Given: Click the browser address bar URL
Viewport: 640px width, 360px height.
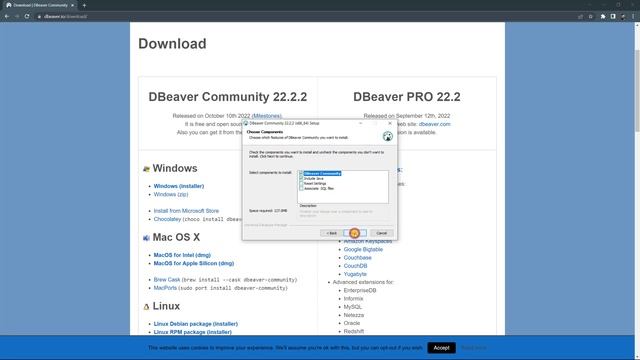Looking at the screenshot, I should (65, 16).
